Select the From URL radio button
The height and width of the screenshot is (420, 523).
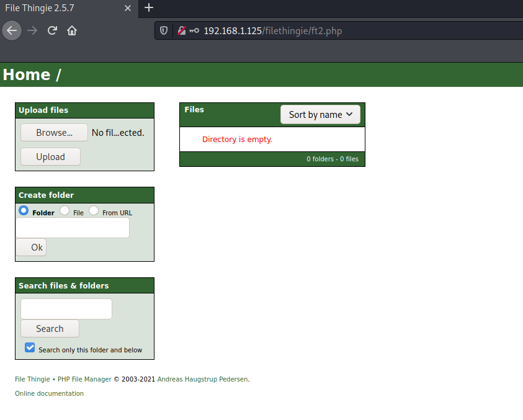pos(94,211)
